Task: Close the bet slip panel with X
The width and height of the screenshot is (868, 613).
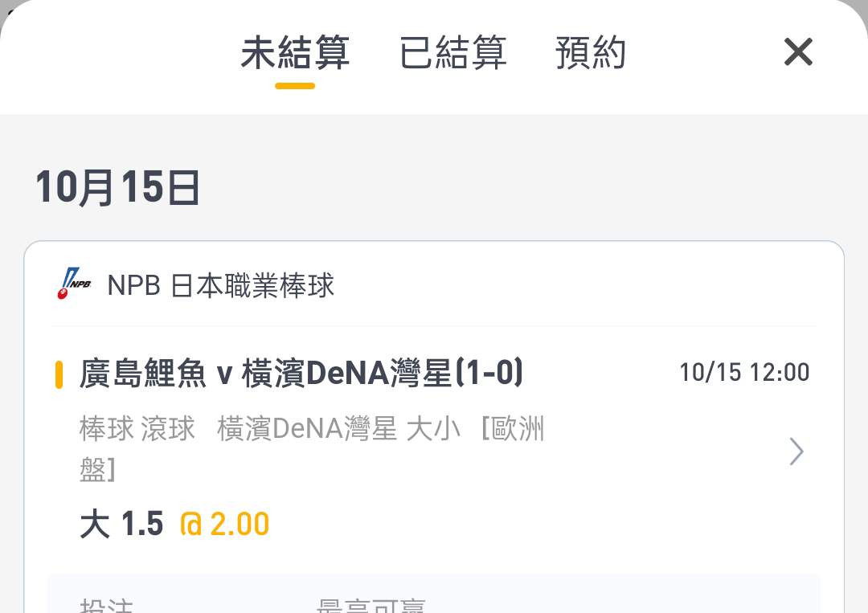Action: [x=798, y=51]
